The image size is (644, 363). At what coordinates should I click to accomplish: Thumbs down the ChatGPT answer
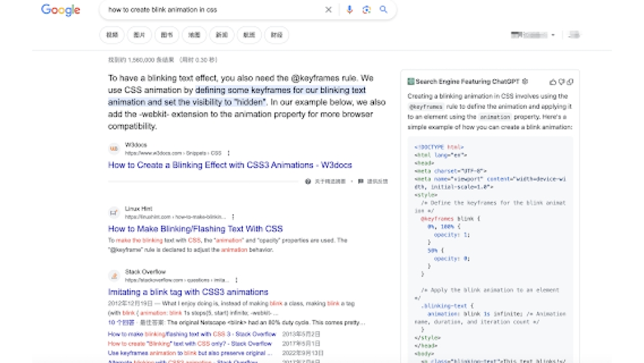[562, 82]
